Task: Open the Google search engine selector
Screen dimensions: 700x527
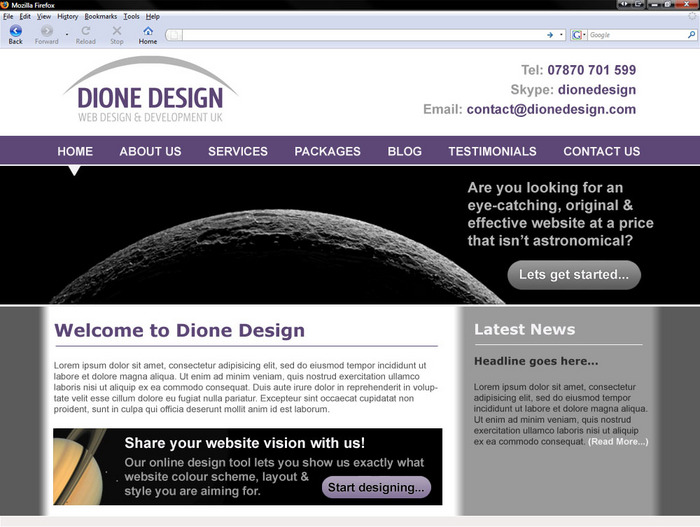Action: 579,35
